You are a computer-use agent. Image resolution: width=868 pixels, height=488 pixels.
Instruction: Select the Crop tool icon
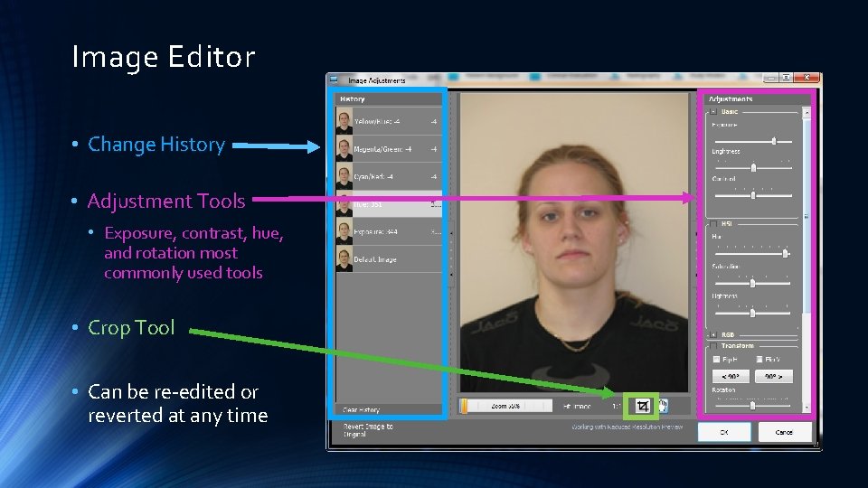point(642,406)
